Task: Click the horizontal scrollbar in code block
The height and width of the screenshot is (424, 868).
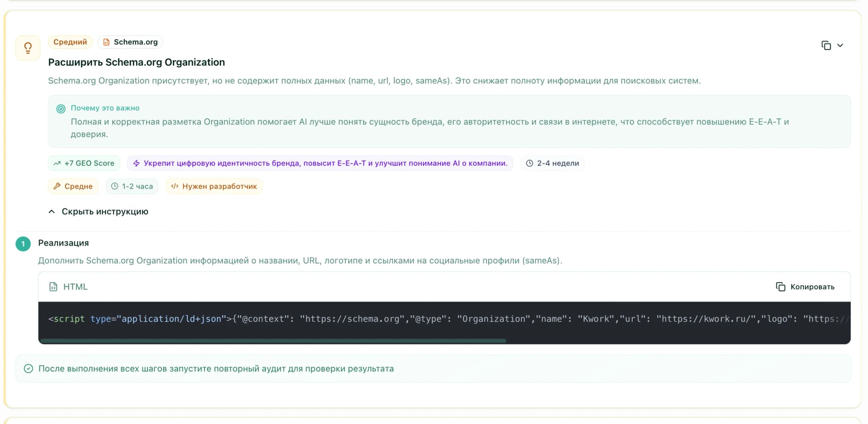Action: (x=272, y=341)
